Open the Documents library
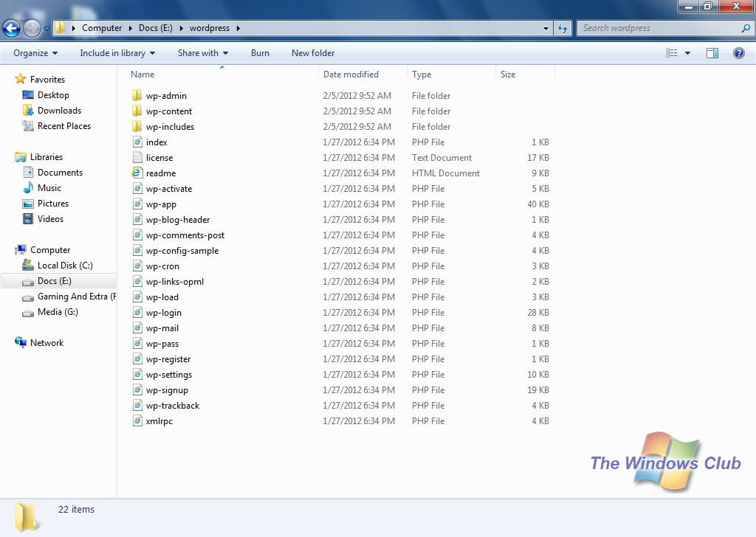The width and height of the screenshot is (756, 537). coord(61,173)
